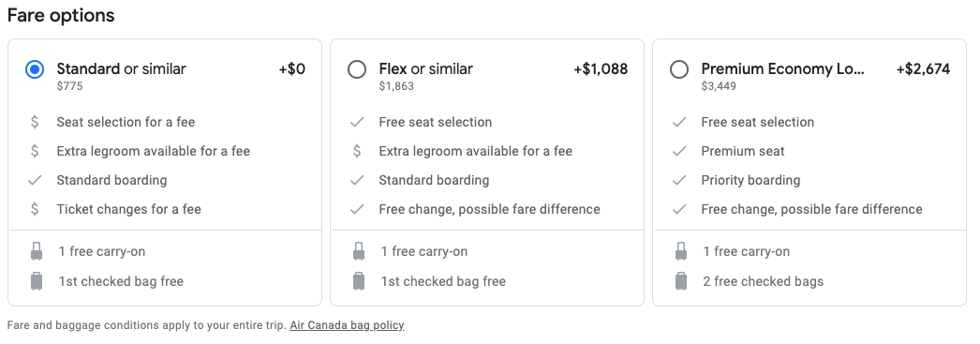Click the checkmark icon next to Standard boarding in Standard fare
980x344 pixels.
[35, 180]
